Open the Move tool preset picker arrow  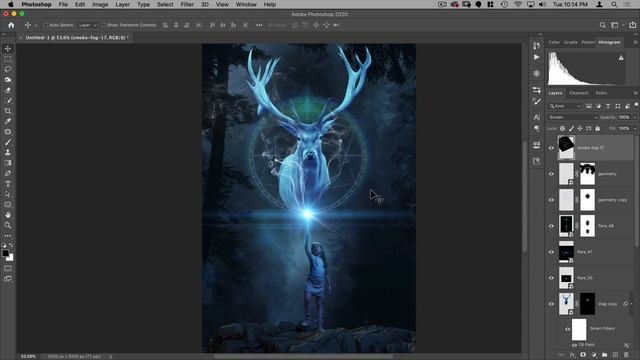[36, 26]
